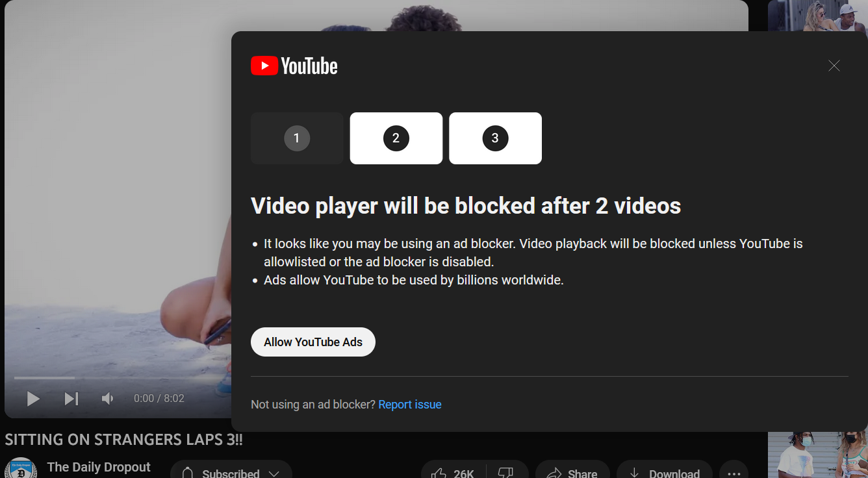Play the video
The width and height of the screenshot is (868, 478).
pos(33,398)
